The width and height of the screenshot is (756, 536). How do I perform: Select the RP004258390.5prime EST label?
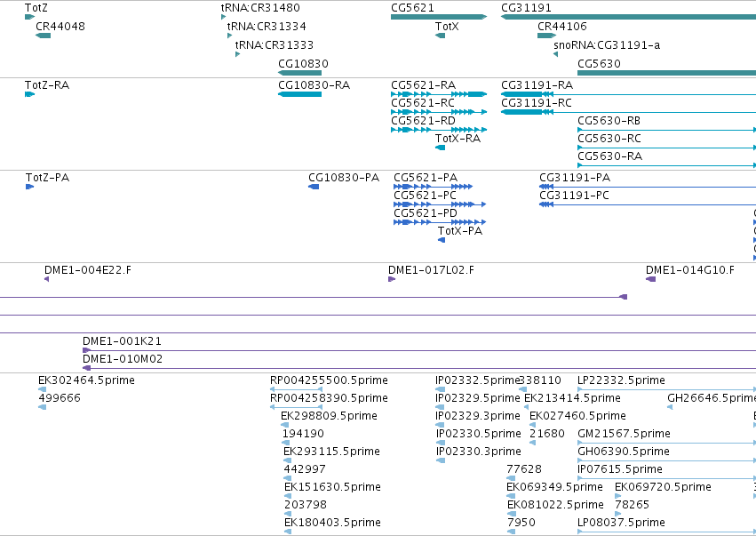click(329, 398)
